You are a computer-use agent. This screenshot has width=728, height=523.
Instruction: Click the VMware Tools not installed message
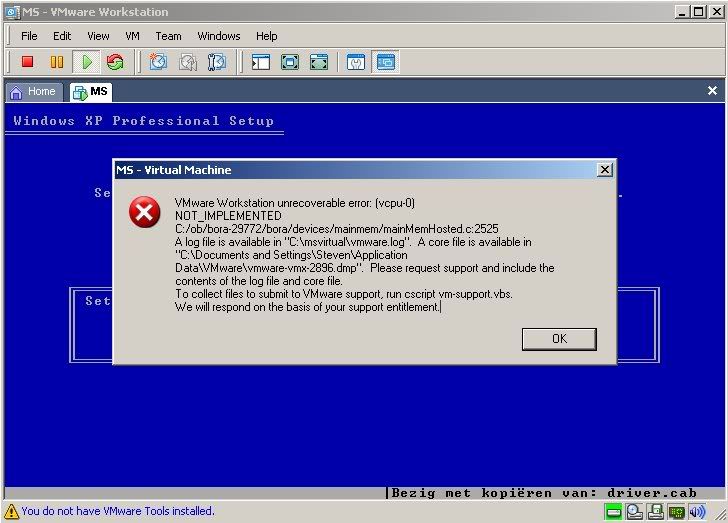coord(117,511)
